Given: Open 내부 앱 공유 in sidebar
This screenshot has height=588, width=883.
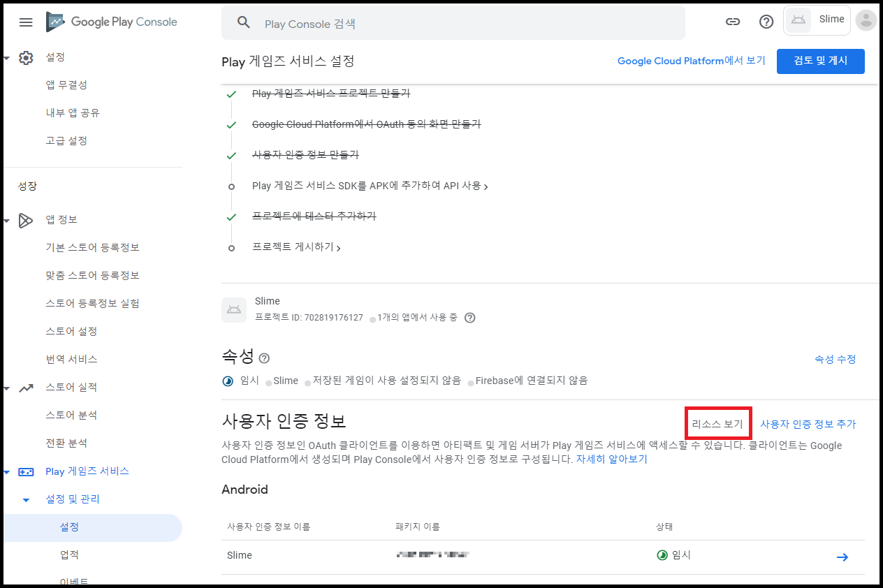Looking at the screenshot, I should pyautogui.click(x=73, y=112).
